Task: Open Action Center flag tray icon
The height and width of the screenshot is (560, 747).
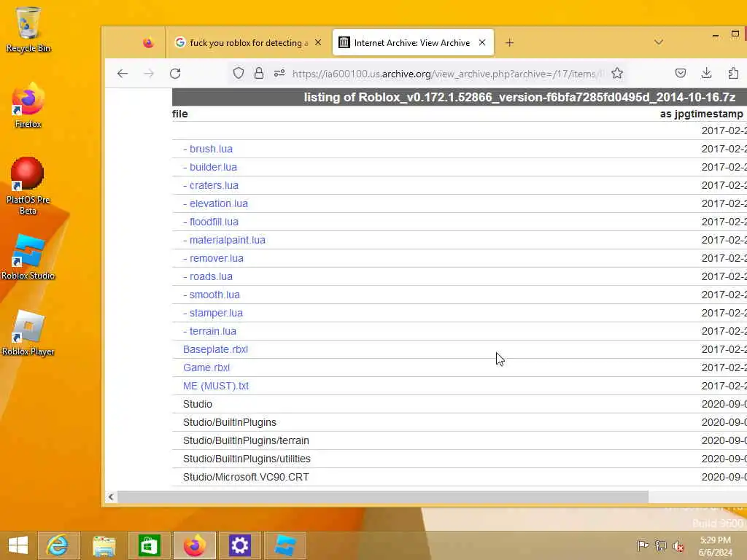Action: pyautogui.click(x=643, y=545)
